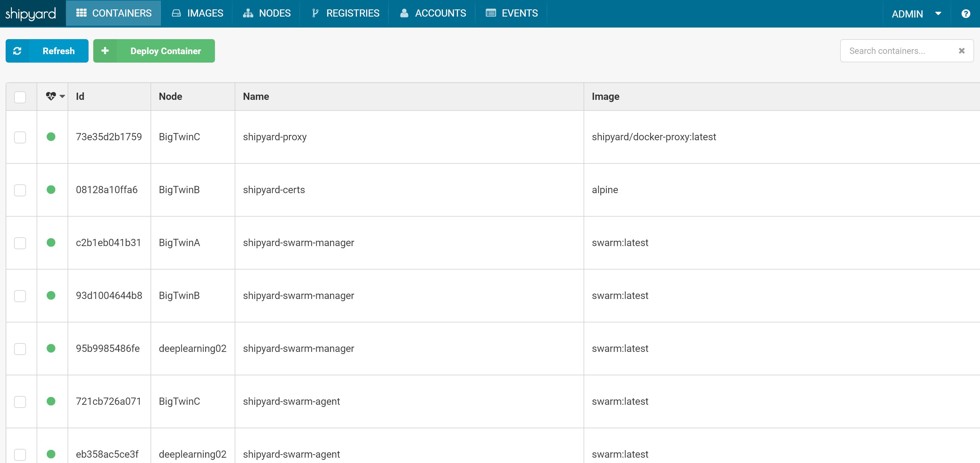The height and width of the screenshot is (463, 980).
Task: Go to the Registries tab
Action: 345,13
